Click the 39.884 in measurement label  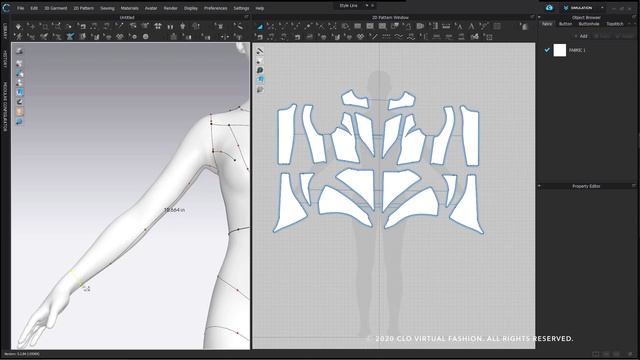click(174, 210)
